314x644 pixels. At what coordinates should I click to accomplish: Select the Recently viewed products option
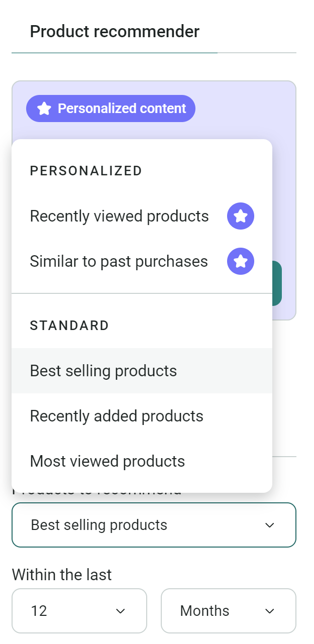tap(120, 216)
